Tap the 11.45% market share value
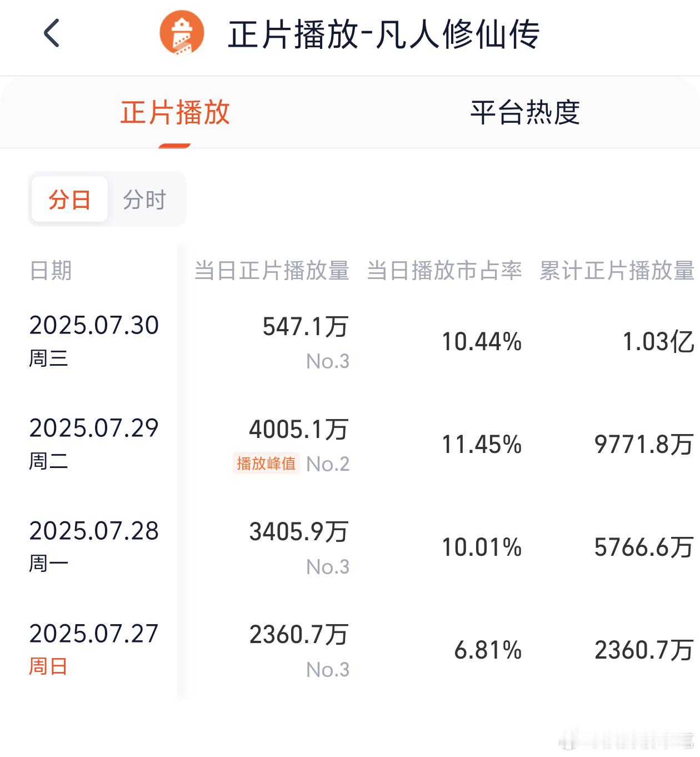700x757 pixels. (482, 445)
